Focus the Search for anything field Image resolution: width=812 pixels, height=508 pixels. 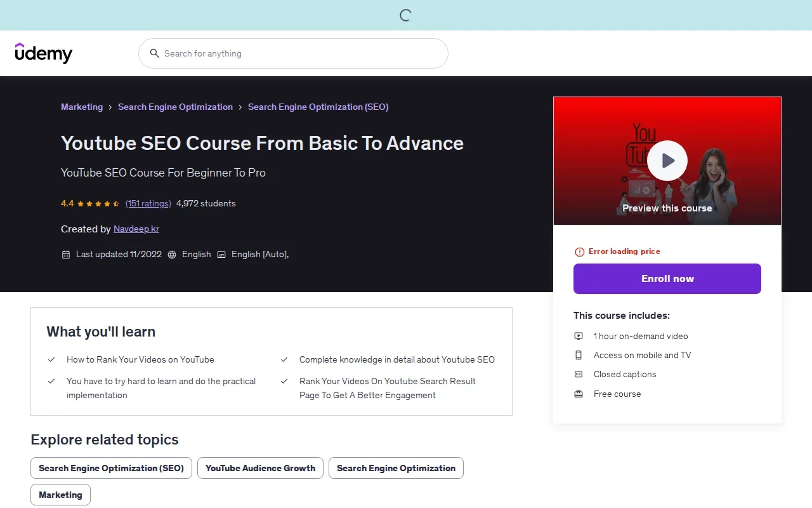(293, 53)
